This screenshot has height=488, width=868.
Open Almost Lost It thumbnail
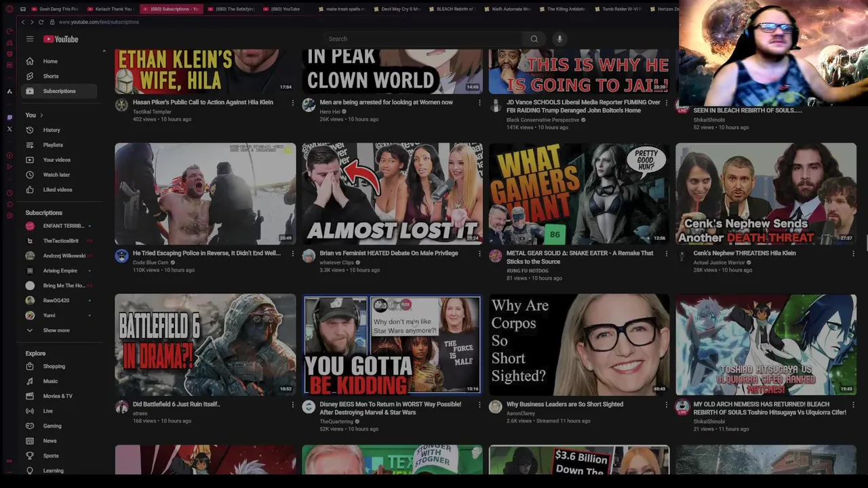[392, 193]
